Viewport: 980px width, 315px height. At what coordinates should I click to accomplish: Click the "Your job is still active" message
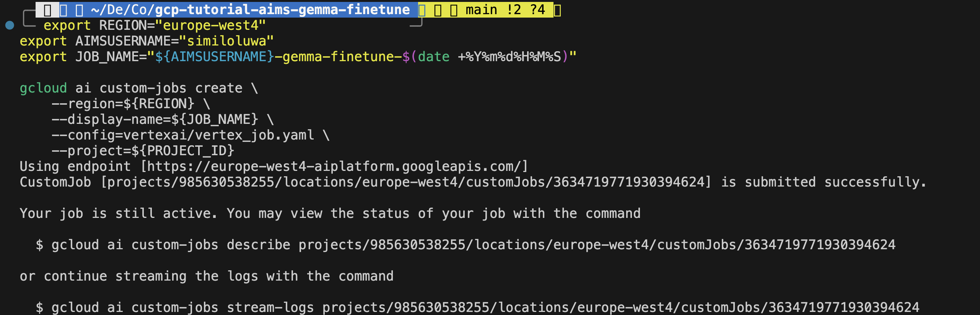click(330, 213)
